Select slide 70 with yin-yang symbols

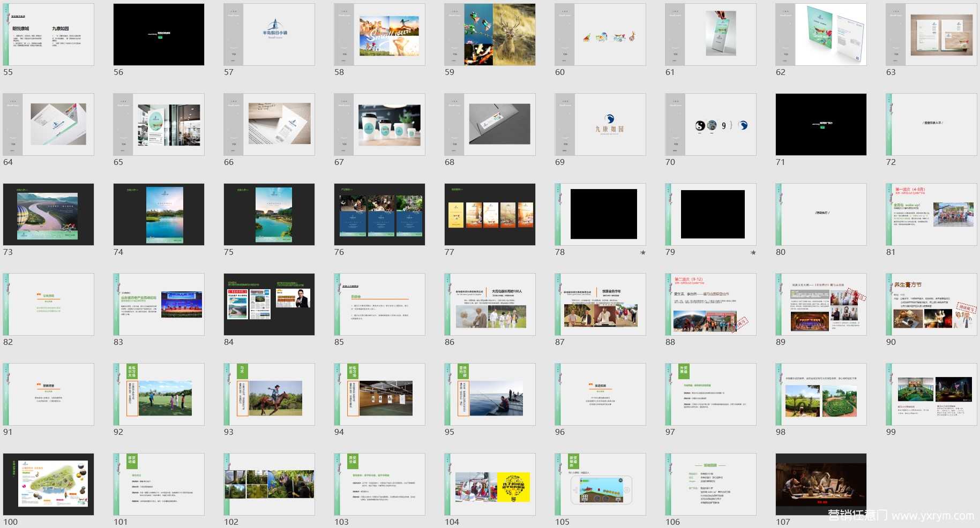(710, 125)
